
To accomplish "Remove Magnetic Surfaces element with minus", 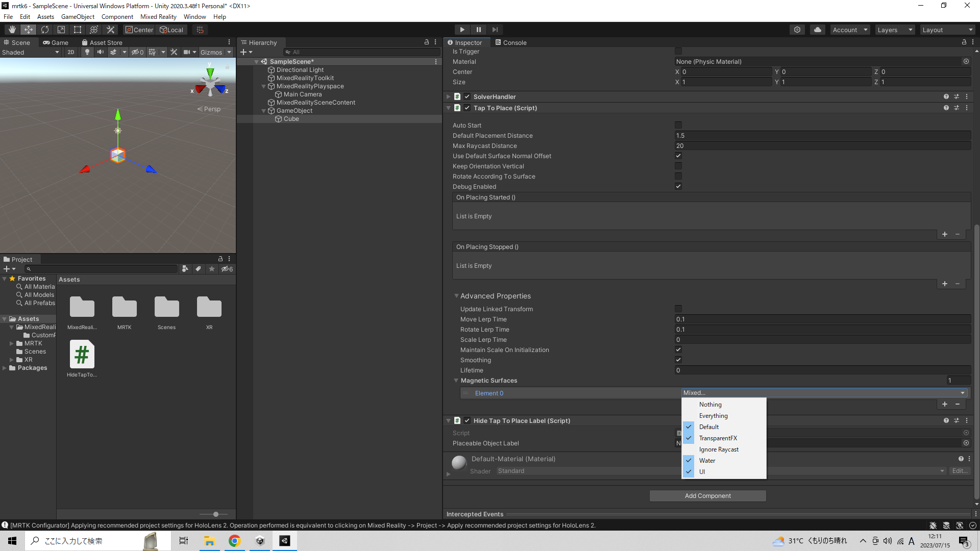I will (958, 404).
